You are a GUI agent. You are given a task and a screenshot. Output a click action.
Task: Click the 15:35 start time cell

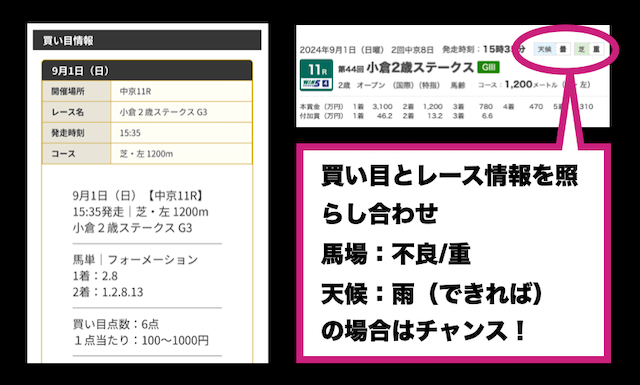point(181,133)
